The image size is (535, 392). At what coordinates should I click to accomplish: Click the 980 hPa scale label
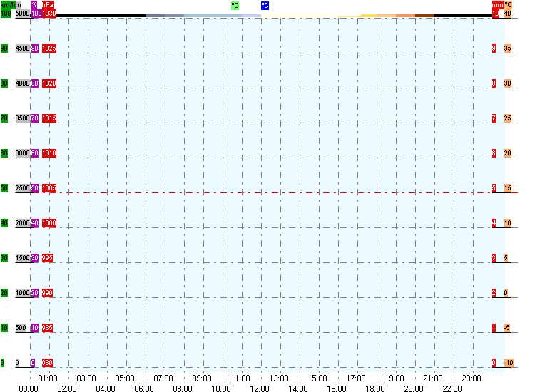[47, 363]
